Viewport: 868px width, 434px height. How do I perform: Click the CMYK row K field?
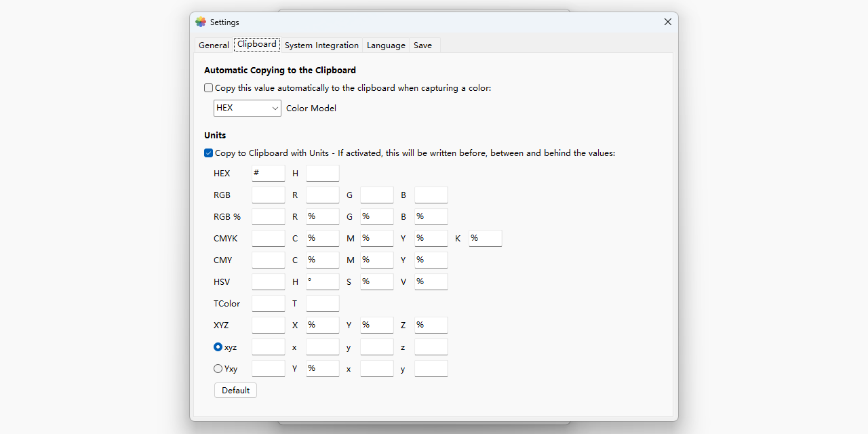point(486,239)
